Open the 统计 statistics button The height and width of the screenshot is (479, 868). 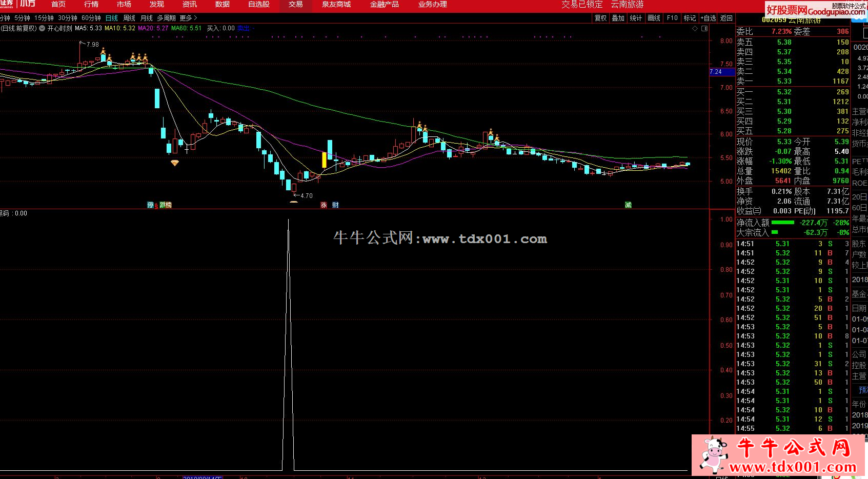coord(636,18)
